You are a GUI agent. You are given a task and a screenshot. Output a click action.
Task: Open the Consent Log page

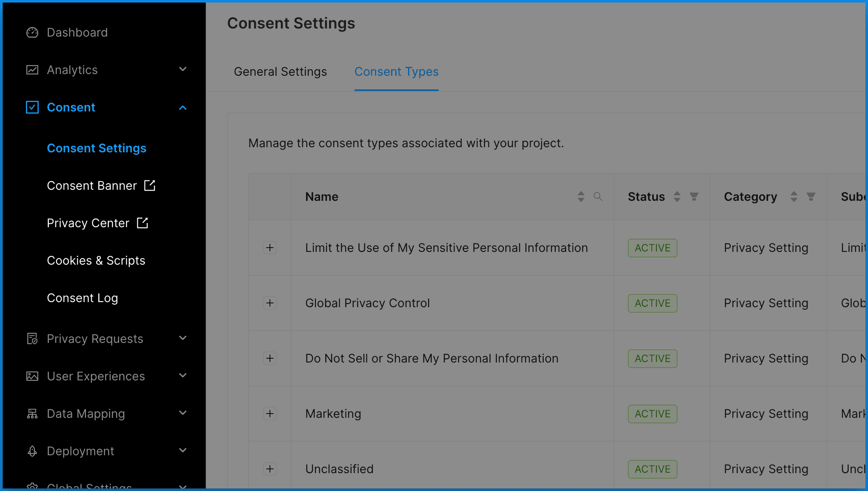coord(82,298)
